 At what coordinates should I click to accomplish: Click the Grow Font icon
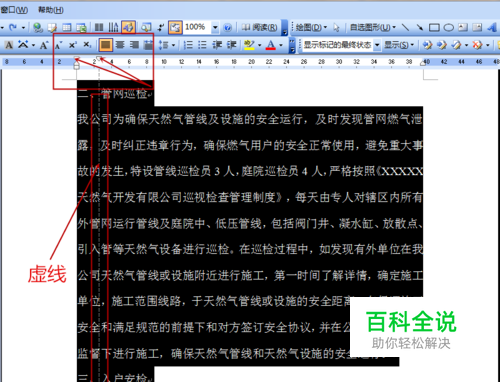44,45
